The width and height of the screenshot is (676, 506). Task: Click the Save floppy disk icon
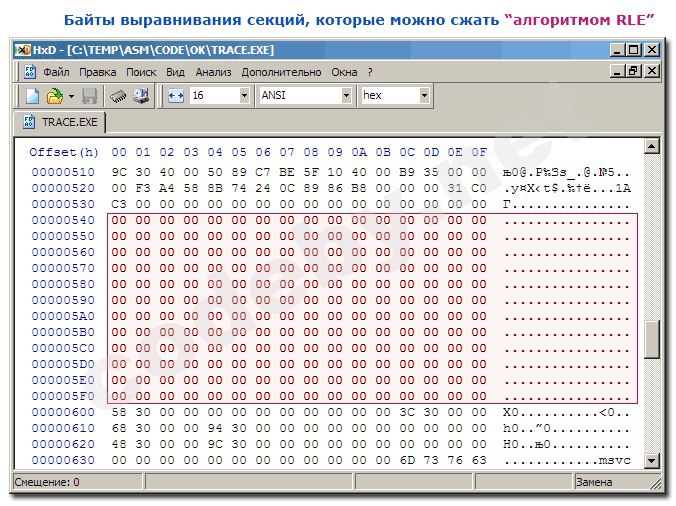89,96
